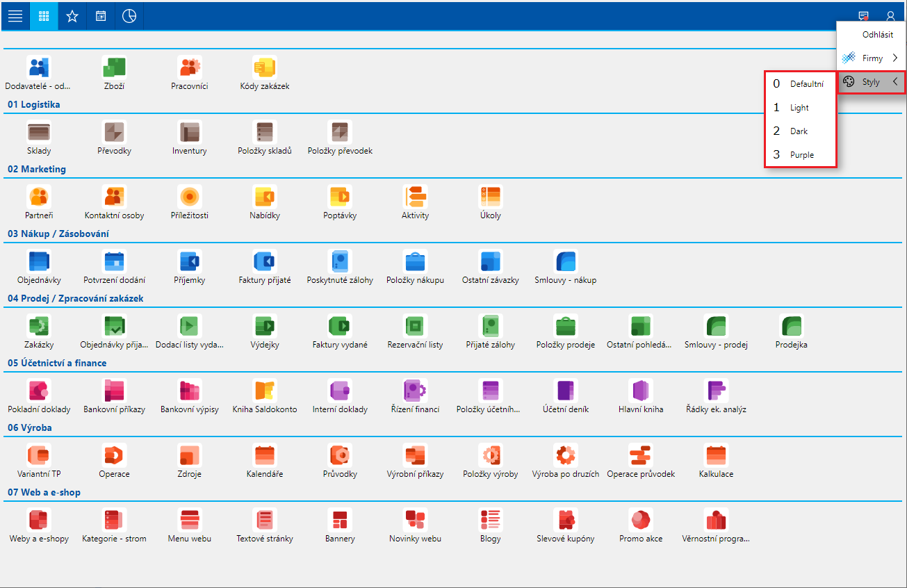
Task: Open Kniha Saldokonto module
Action: (x=265, y=395)
